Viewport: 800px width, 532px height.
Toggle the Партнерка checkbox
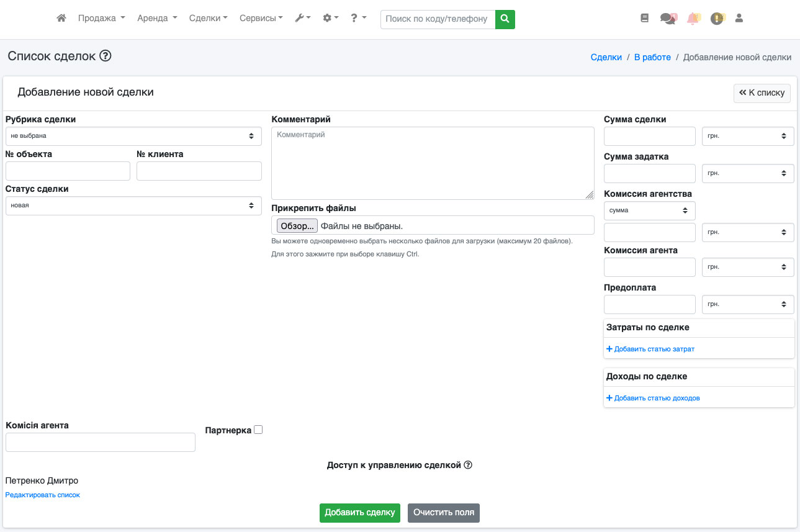point(258,430)
